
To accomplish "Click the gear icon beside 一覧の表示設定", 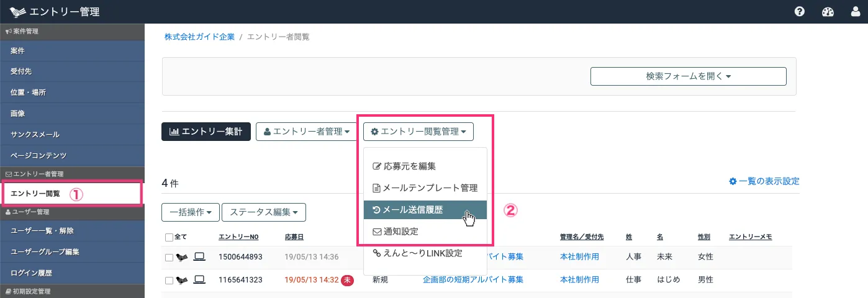I will pyautogui.click(x=733, y=181).
